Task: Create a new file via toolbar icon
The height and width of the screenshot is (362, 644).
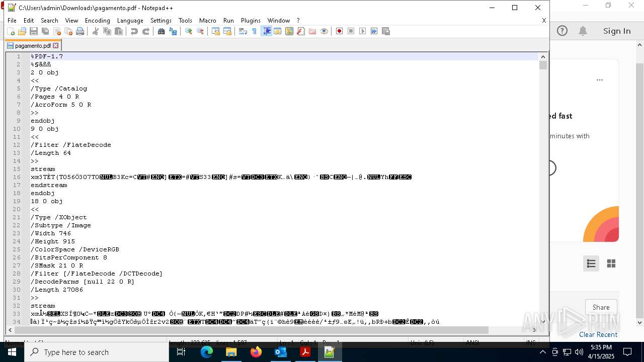Action: pyautogui.click(x=11, y=31)
